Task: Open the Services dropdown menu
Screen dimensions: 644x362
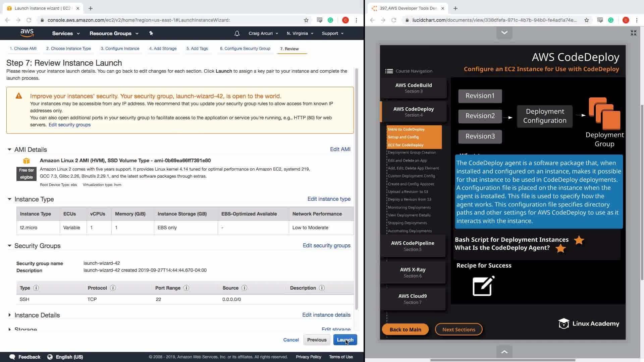Action: click(x=66, y=33)
